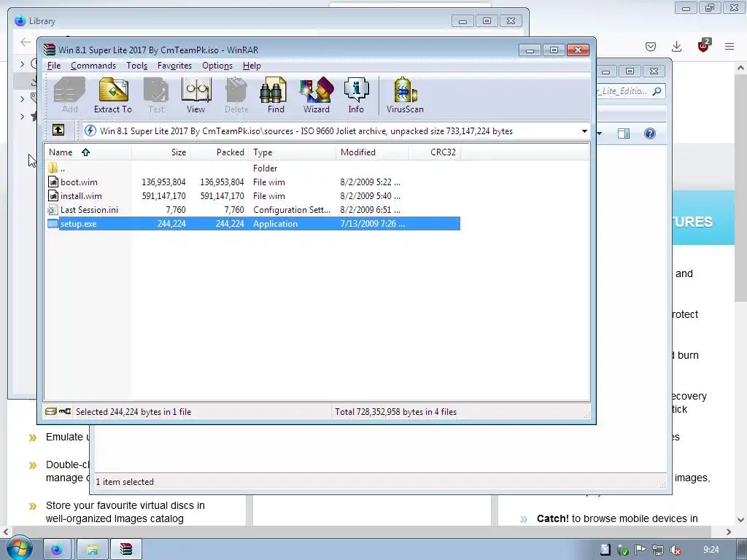Screen dimensions: 747x560
Task: Click the key icon in WinRAR status bar
Action: tap(65, 411)
